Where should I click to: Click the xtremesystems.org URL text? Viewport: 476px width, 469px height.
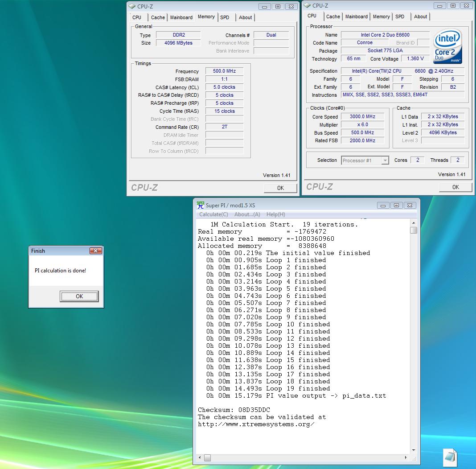click(x=256, y=424)
